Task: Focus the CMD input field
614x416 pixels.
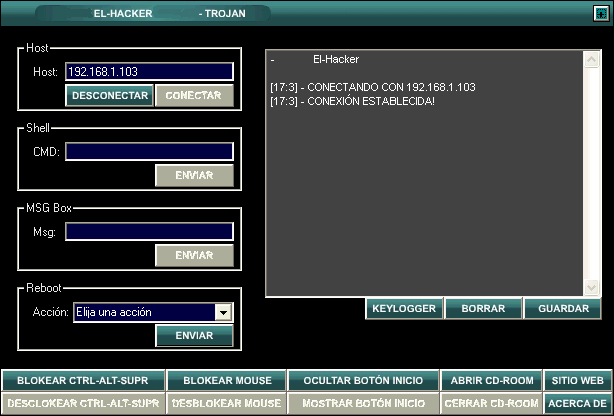Action: tap(148, 152)
